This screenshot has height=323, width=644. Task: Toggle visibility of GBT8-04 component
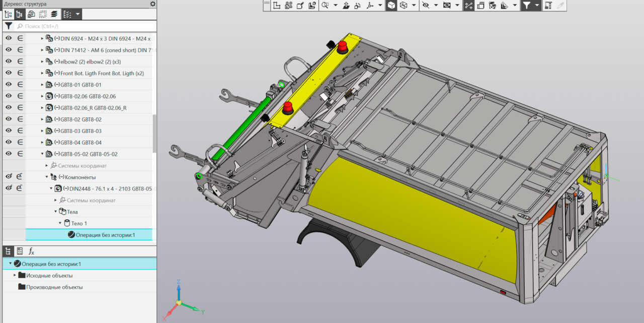pos(9,143)
